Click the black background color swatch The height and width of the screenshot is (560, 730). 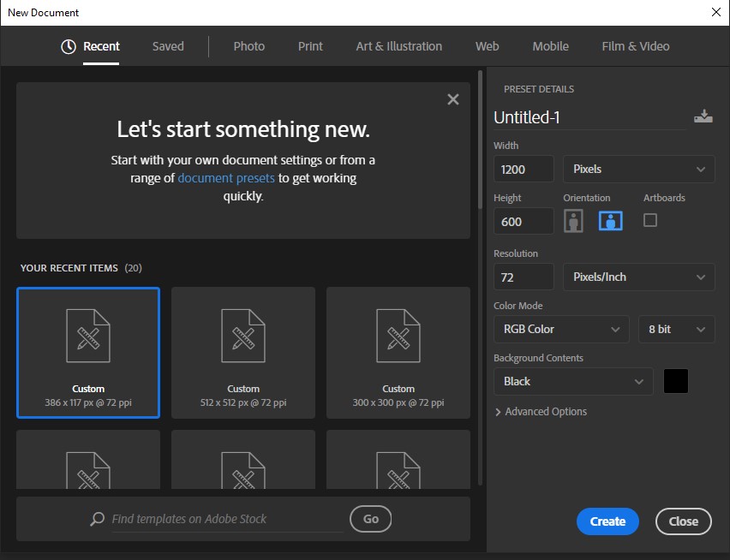coord(675,381)
